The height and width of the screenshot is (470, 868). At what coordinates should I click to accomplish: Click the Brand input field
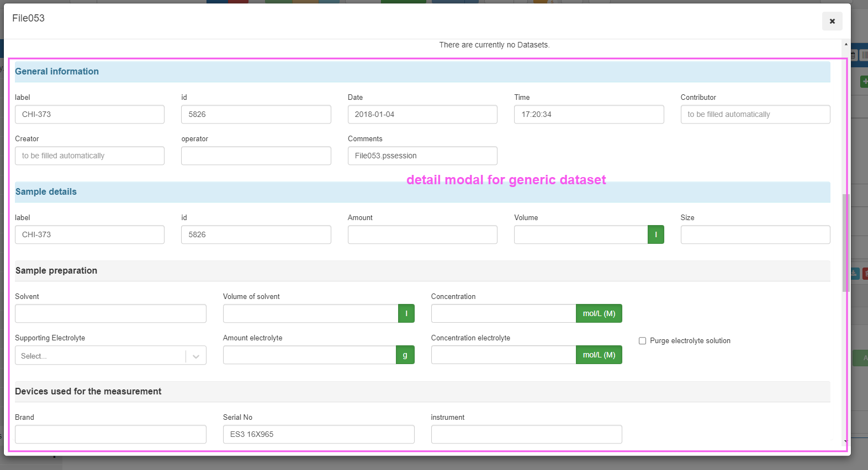click(x=110, y=434)
